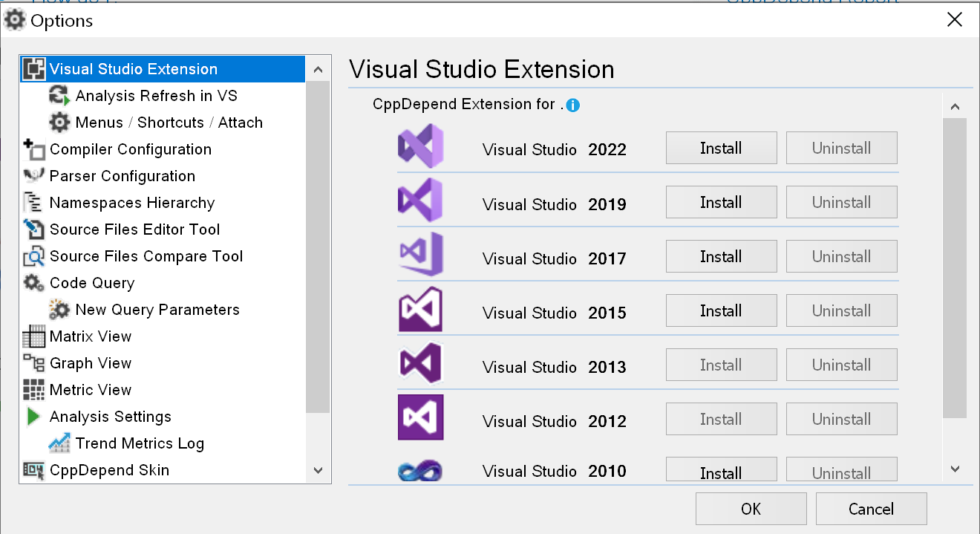
Task: Click the Metric View icon
Action: coord(34,390)
